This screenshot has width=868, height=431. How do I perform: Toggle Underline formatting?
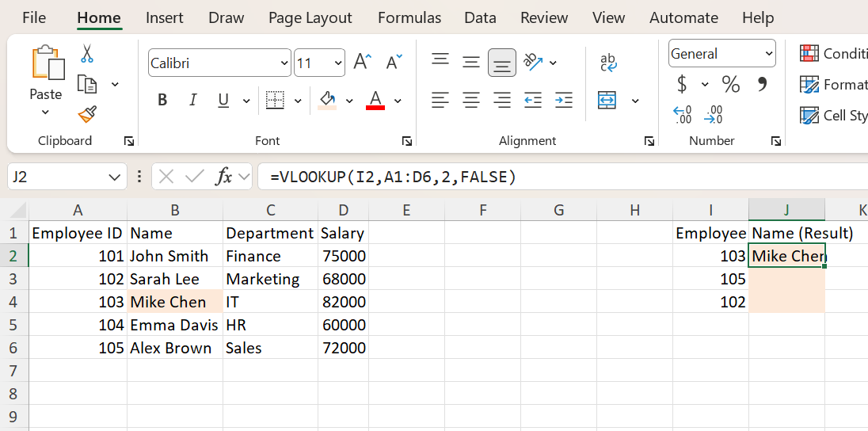point(223,101)
